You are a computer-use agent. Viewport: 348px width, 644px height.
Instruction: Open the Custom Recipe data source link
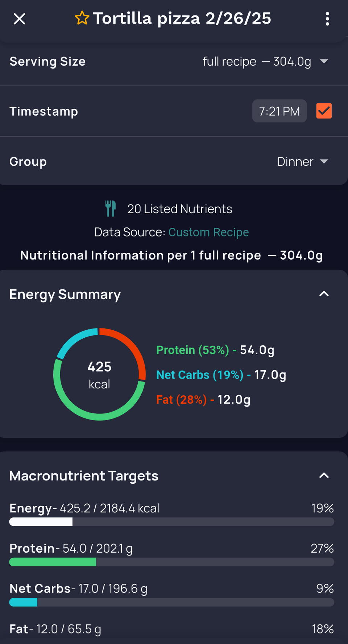tap(208, 232)
